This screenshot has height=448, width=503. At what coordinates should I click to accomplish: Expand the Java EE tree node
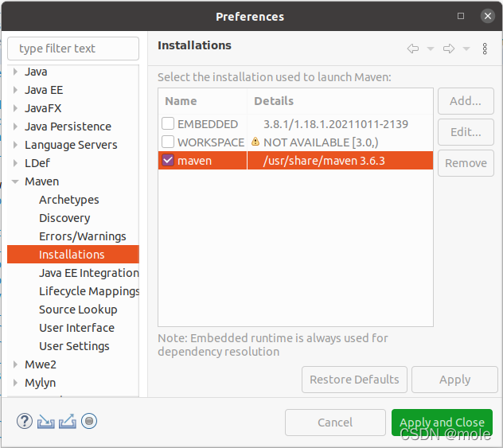pyautogui.click(x=15, y=90)
